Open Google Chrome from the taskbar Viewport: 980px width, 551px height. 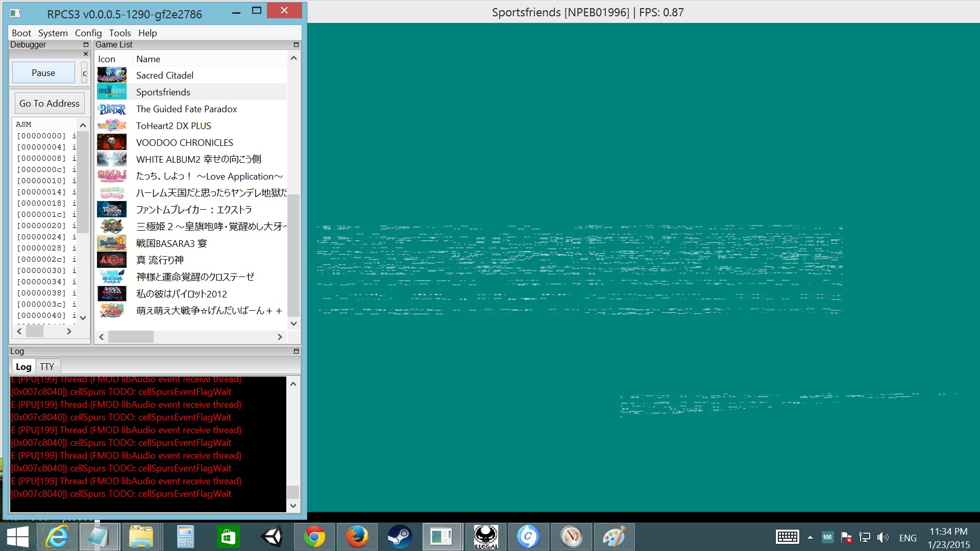coord(314,537)
